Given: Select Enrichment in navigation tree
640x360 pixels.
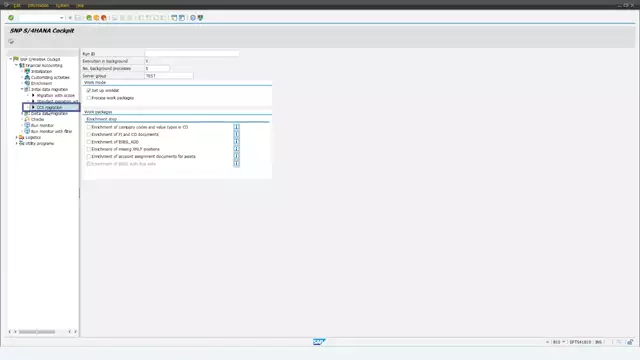Looking at the screenshot, I should [x=41, y=83].
